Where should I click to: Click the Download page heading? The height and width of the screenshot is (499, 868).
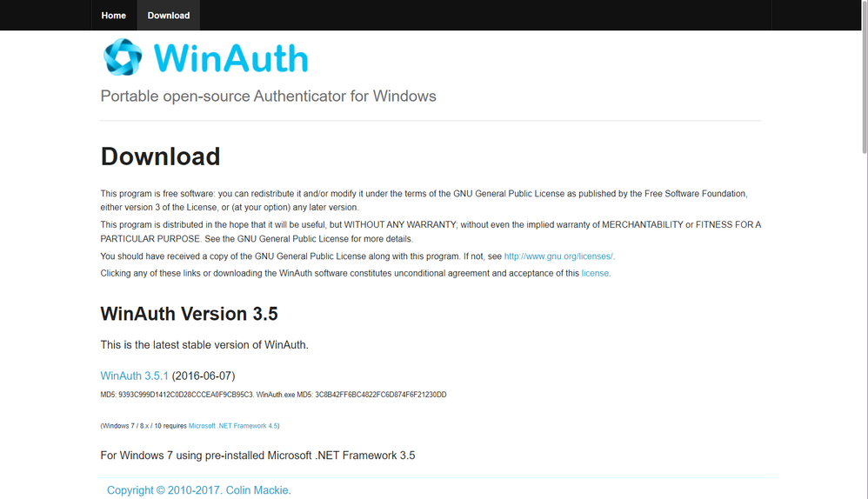tap(160, 156)
